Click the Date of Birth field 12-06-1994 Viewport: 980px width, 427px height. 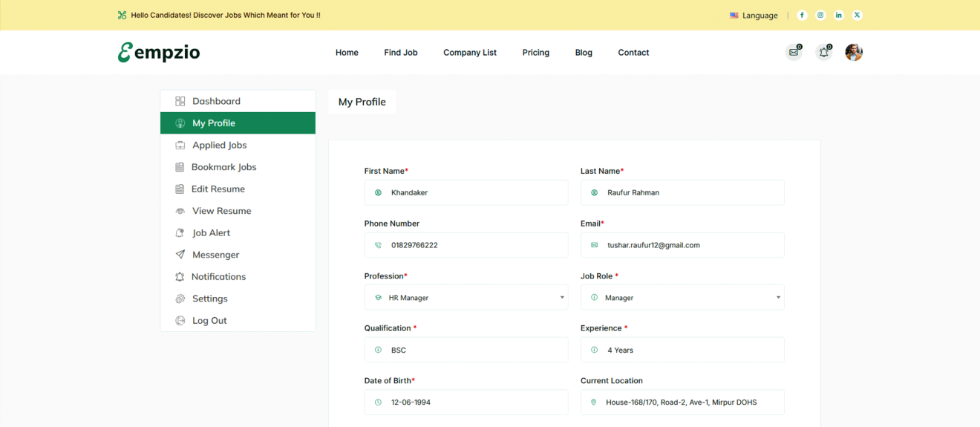466,402
